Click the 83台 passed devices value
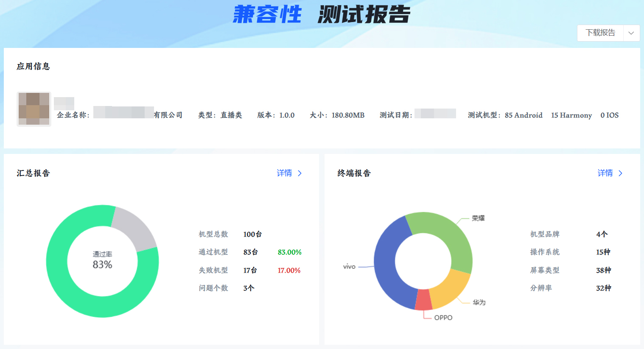The height and width of the screenshot is (349, 644). point(250,252)
